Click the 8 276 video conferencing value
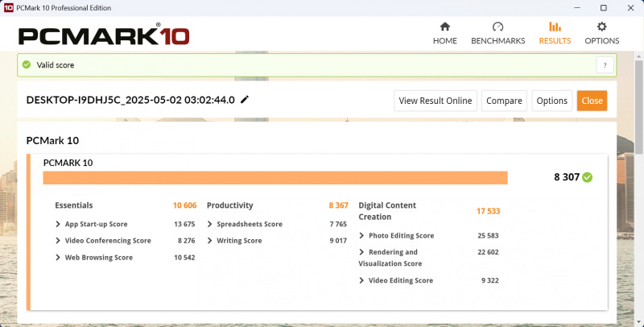Image resolution: width=644 pixels, height=327 pixels. 187,241
